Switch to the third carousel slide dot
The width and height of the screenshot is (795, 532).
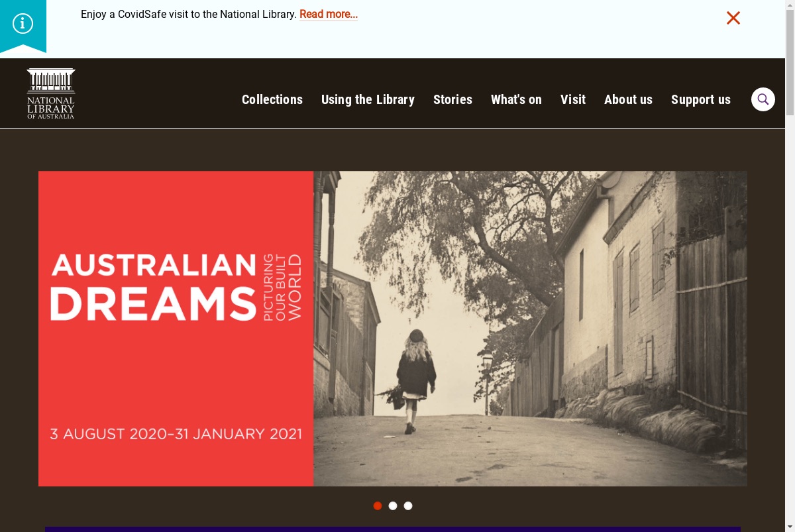pyautogui.click(x=408, y=505)
